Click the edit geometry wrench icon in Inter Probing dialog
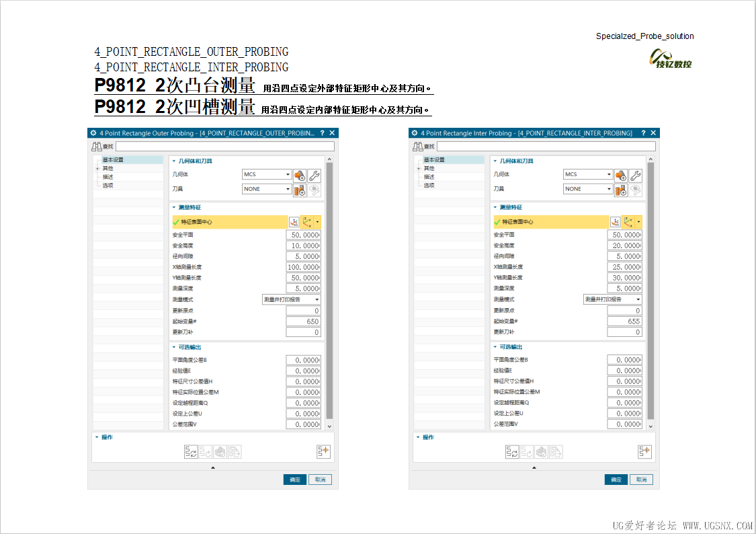This screenshot has height=534, width=756. (x=635, y=176)
